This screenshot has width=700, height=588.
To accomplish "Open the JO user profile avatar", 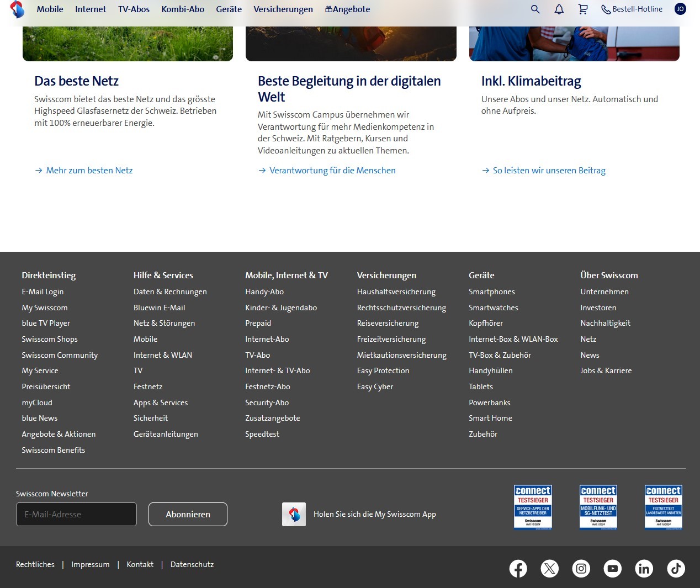I will (x=680, y=9).
